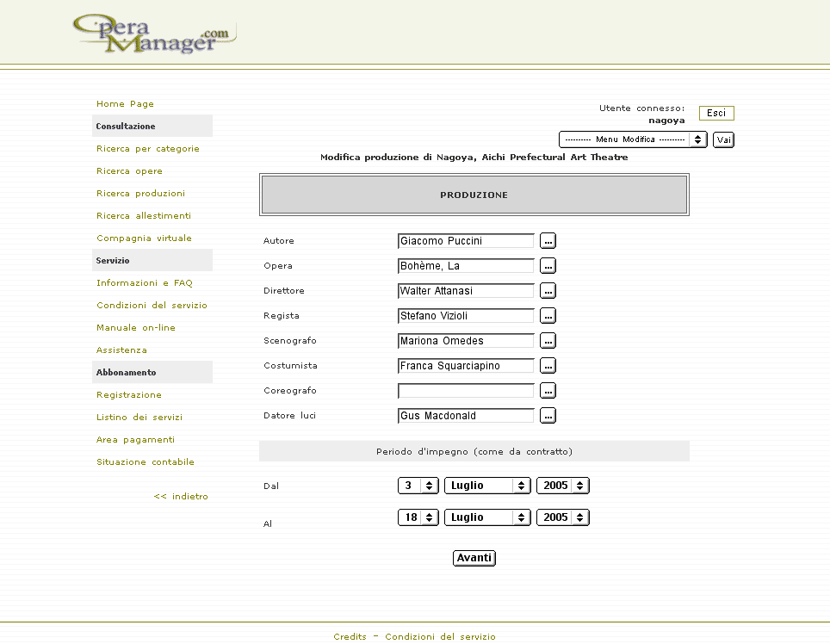Screen dimensions: 830x644
Task: Click the Costumista ellipsis button
Action: 548,366
